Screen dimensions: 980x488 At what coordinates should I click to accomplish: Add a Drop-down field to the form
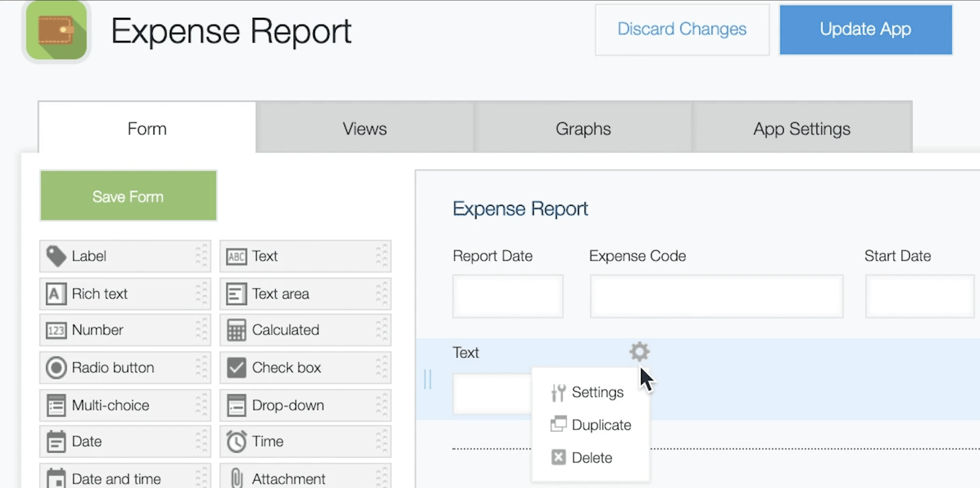click(x=236, y=405)
